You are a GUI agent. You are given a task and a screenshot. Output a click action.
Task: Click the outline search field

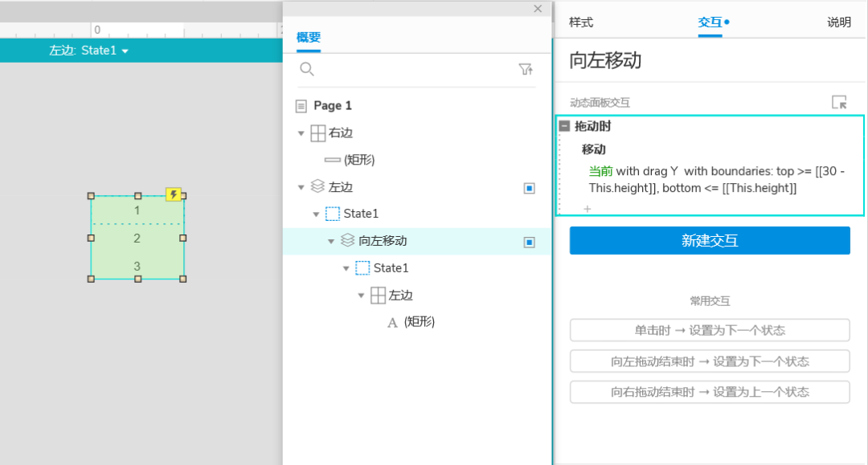[416, 69]
